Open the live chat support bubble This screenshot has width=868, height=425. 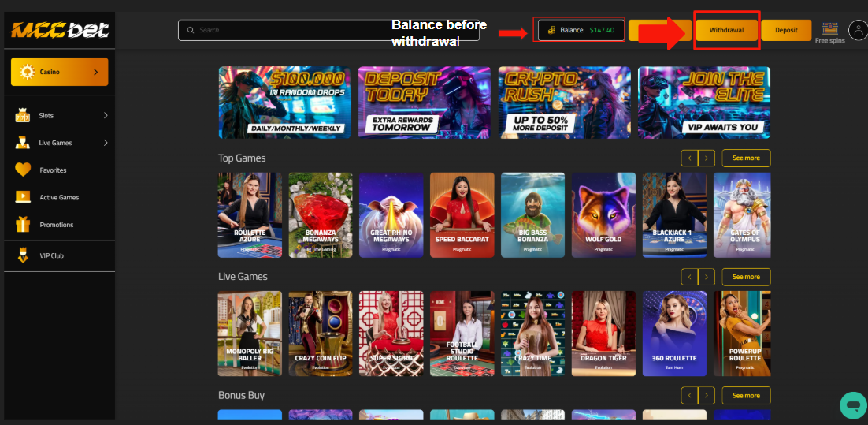point(852,404)
